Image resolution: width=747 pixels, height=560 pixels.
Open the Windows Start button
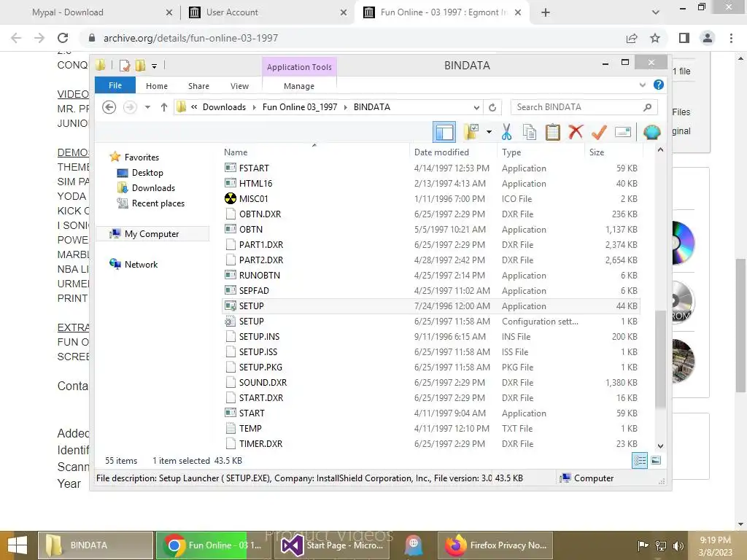[18, 545]
